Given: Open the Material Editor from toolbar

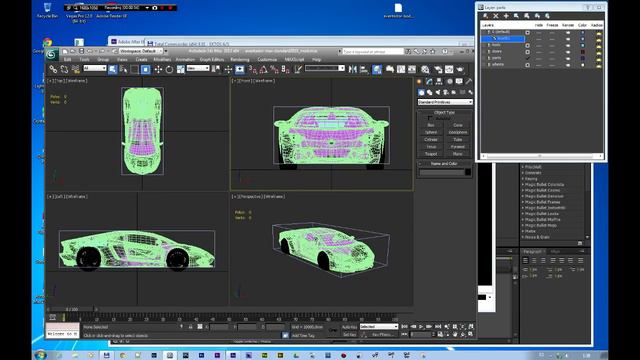Looking at the screenshot, I should pyautogui.click(x=425, y=69).
